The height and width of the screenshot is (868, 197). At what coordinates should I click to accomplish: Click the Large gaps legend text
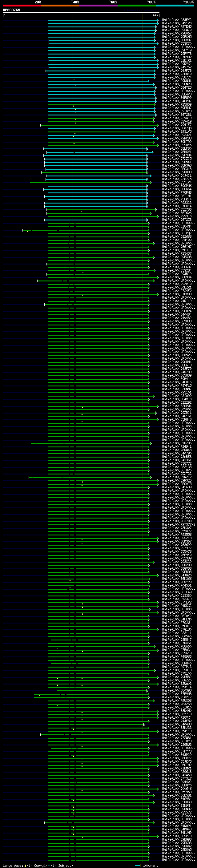[38, 866]
